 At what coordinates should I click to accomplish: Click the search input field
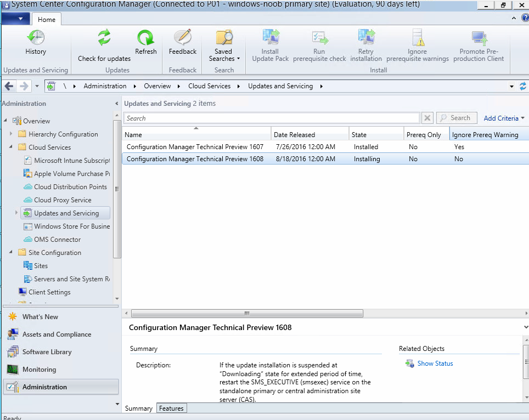point(272,118)
